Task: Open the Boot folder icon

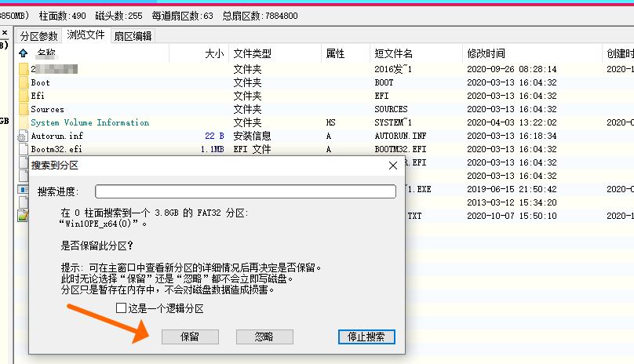Action: coord(23,82)
